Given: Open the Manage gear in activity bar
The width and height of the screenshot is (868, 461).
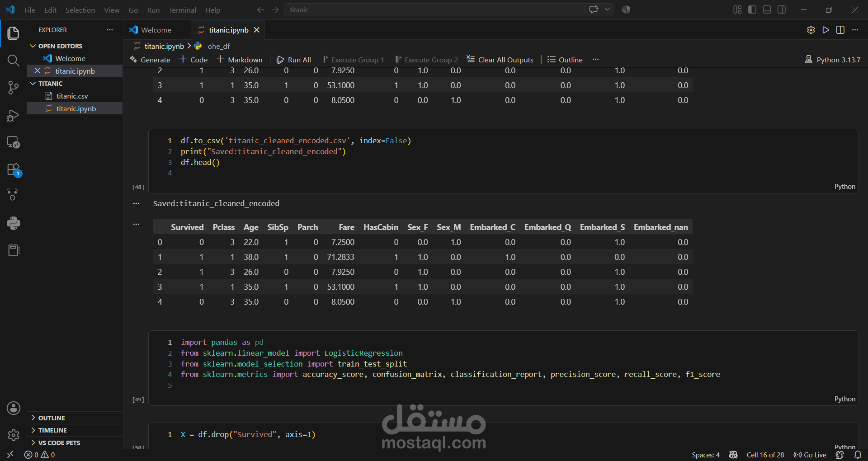Looking at the screenshot, I should pos(14,435).
